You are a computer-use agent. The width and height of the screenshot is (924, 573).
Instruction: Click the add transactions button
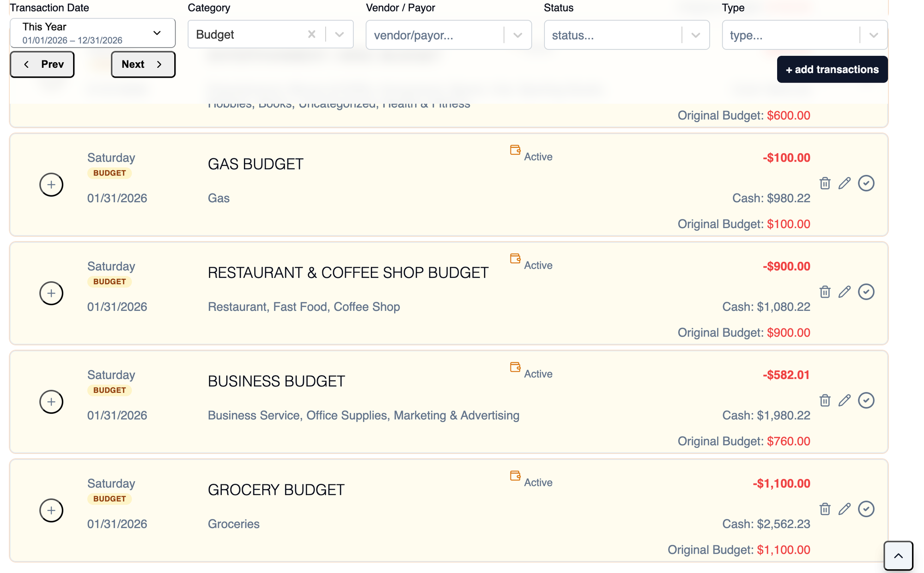(x=832, y=70)
